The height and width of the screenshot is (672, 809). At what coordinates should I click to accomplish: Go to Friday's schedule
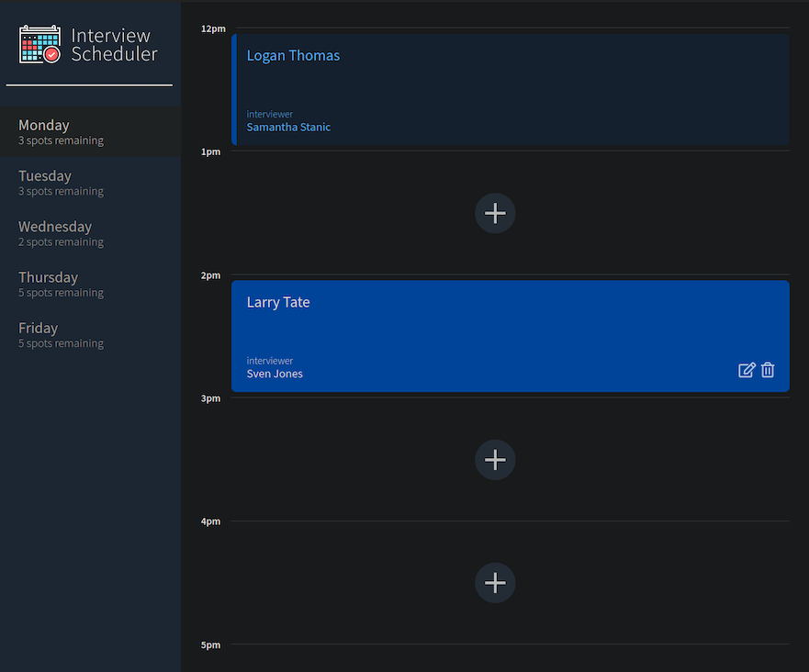point(90,335)
